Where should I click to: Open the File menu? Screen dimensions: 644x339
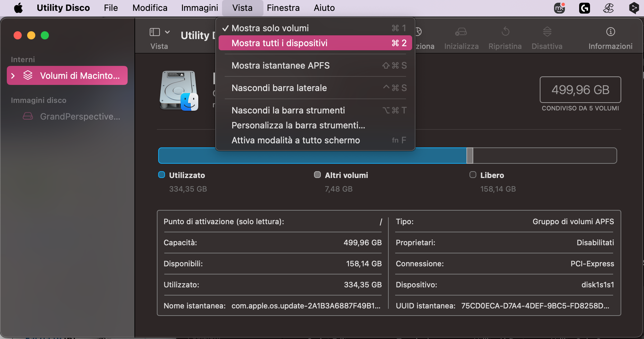(x=111, y=8)
